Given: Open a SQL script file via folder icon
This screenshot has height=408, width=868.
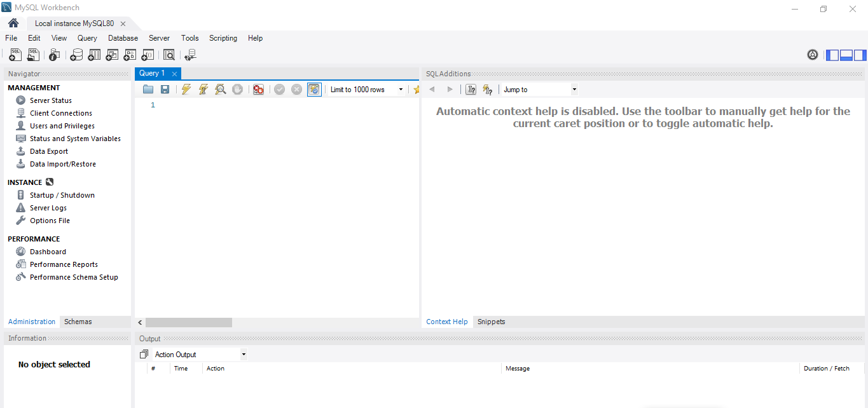Looking at the screenshot, I should point(148,90).
